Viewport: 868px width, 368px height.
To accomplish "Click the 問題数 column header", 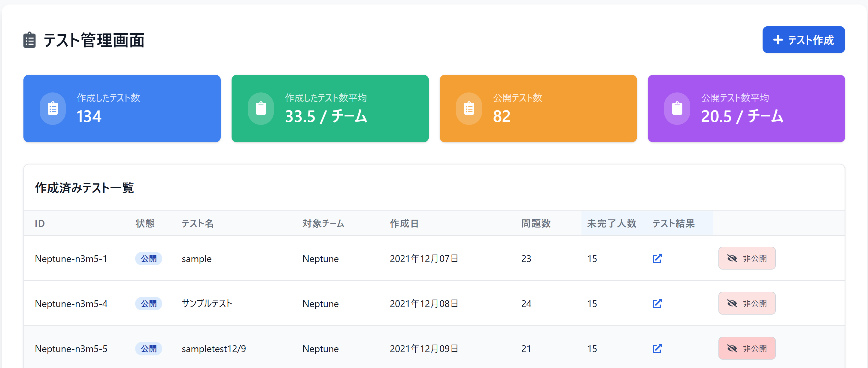I will [536, 224].
